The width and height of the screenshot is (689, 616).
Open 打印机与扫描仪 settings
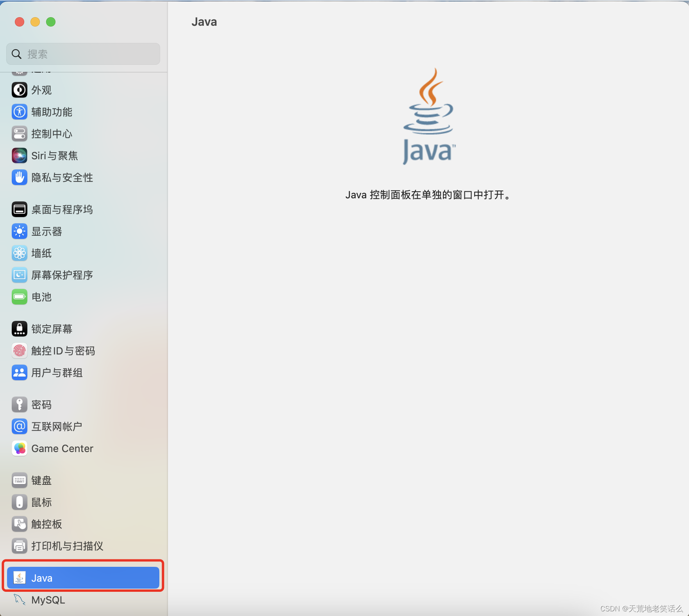pos(67,546)
